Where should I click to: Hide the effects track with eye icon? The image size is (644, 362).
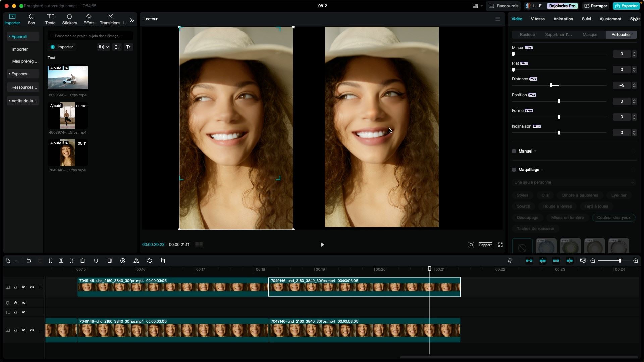[x=24, y=303]
